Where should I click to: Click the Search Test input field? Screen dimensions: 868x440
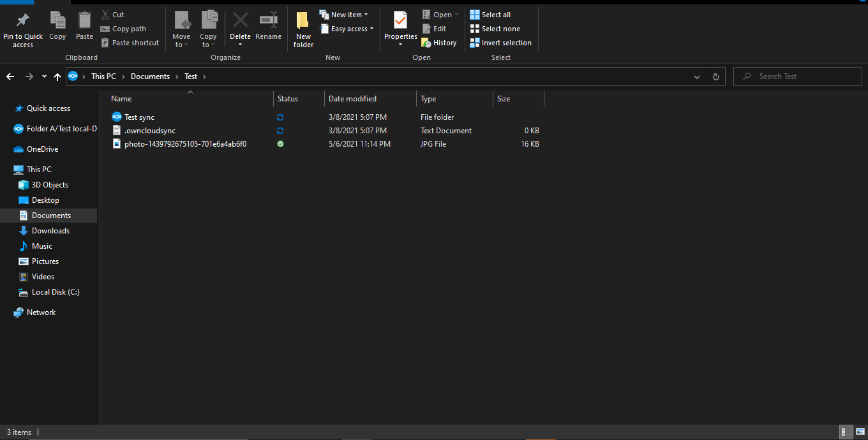point(798,77)
